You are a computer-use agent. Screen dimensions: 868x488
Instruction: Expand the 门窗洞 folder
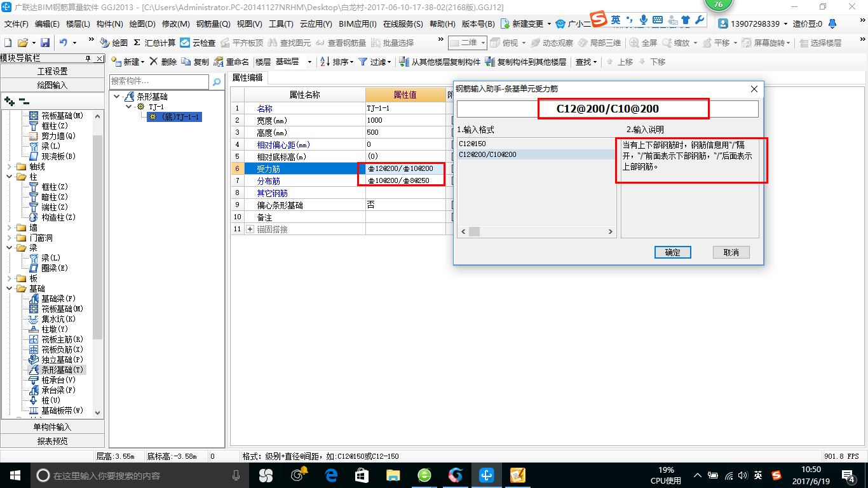point(9,238)
